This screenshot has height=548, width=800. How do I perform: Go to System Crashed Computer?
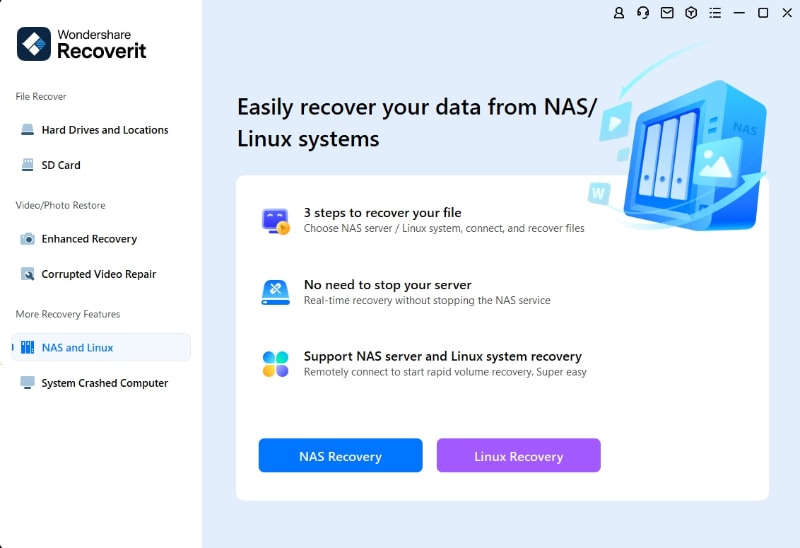point(104,383)
